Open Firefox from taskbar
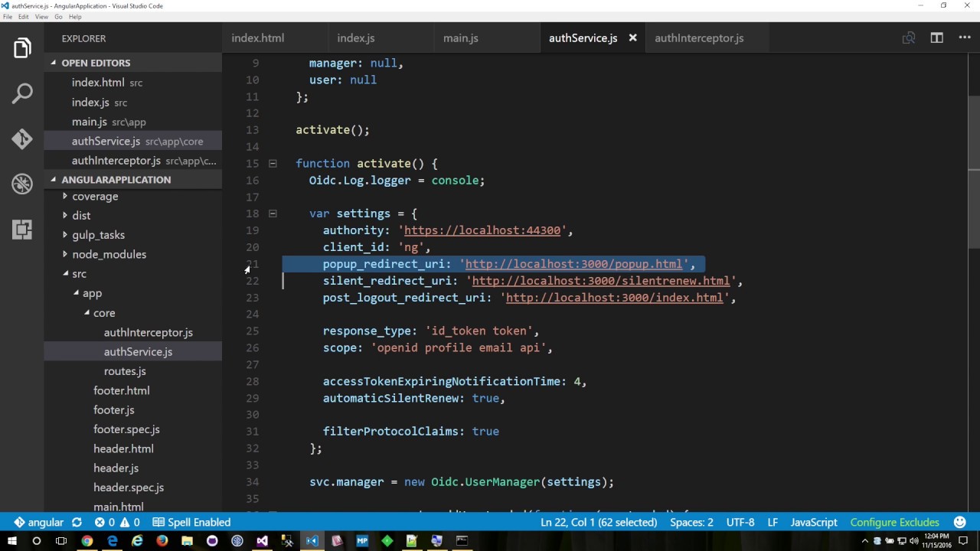The width and height of the screenshot is (980, 551). coord(162,541)
